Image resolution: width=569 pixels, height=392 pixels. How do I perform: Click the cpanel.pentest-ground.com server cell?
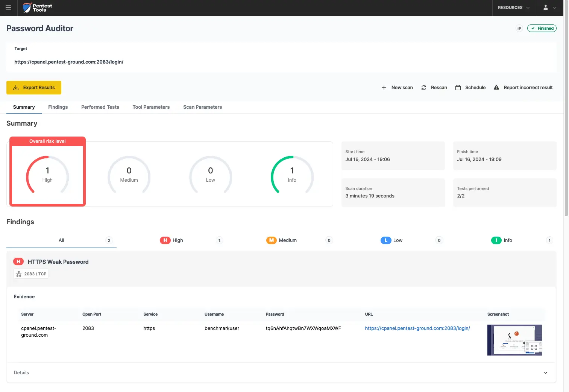point(38,332)
